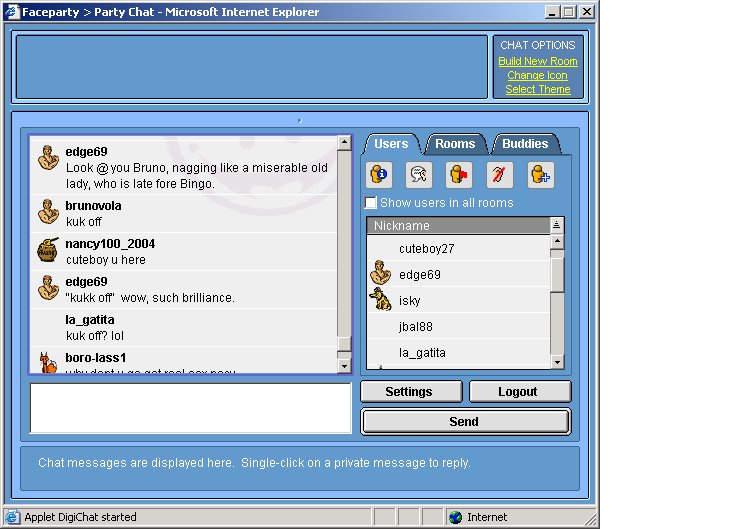The image size is (734, 529).
Task: Select edge69's avatar beside the "Look @ you Bruno" message
Action: click(48, 157)
